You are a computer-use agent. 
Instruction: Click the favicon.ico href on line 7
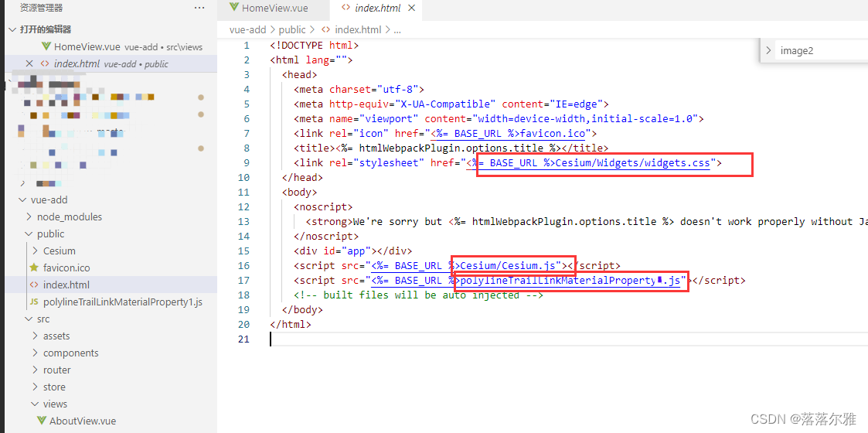(x=509, y=134)
